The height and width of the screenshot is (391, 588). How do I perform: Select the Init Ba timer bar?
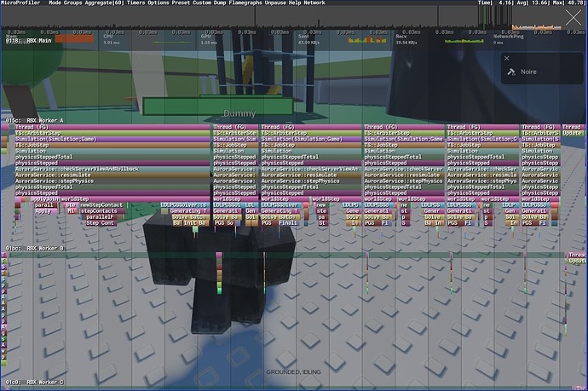coord(194,223)
